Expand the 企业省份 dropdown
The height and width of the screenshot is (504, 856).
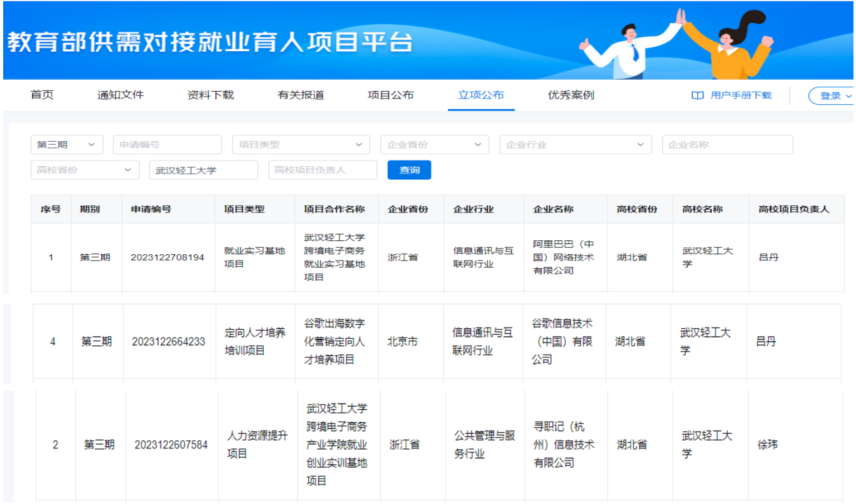(x=434, y=145)
